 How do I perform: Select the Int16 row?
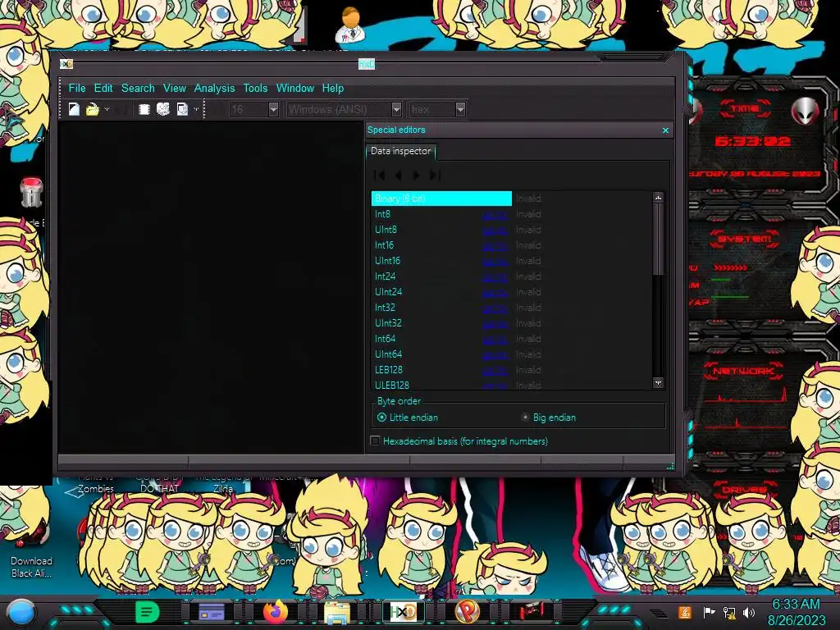[x=512, y=244]
